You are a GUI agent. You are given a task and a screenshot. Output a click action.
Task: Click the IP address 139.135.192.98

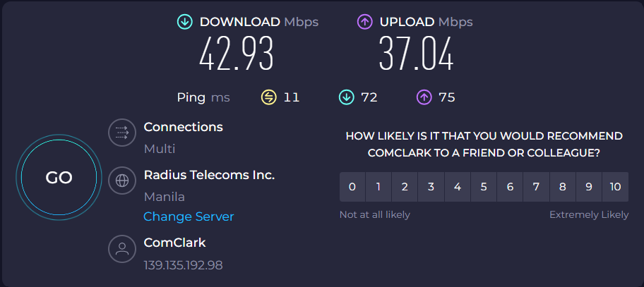coord(183,265)
